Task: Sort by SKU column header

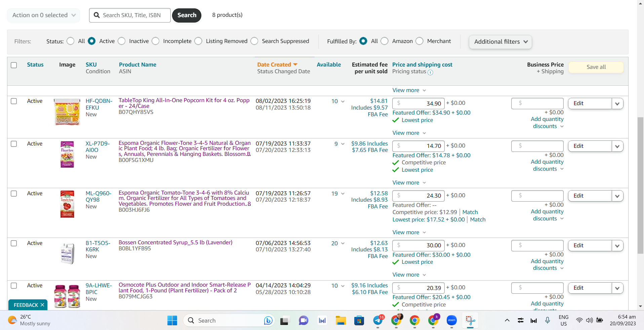Action: pos(91,65)
